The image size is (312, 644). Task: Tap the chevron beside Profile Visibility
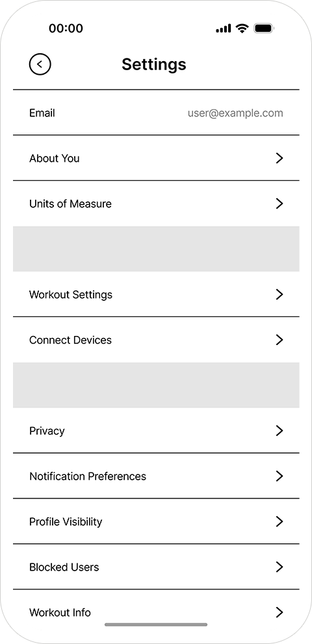pyautogui.click(x=279, y=522)
